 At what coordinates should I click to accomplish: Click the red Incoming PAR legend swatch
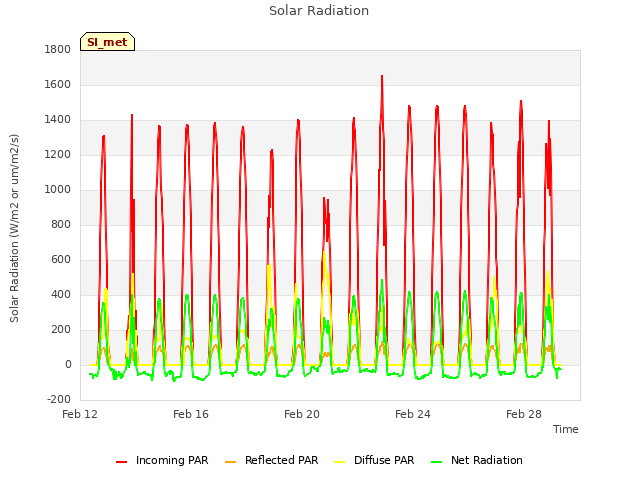click(122, 462)
